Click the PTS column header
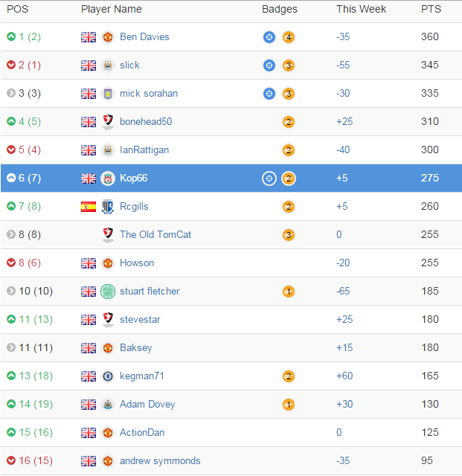Viewport: 462px width, 476px height. (431, 9)
